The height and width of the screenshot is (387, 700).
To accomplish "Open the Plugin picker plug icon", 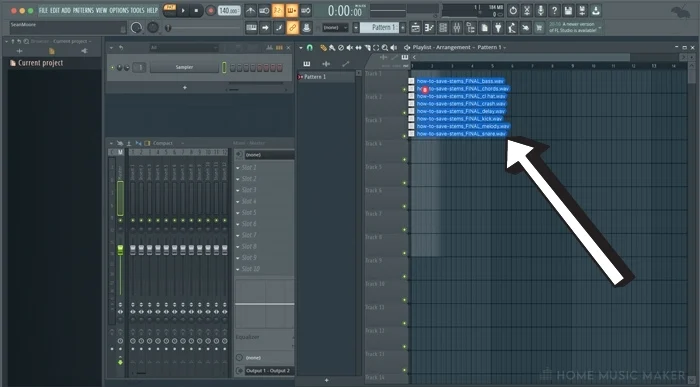I will pyautogui.click(x=498, y=28).
